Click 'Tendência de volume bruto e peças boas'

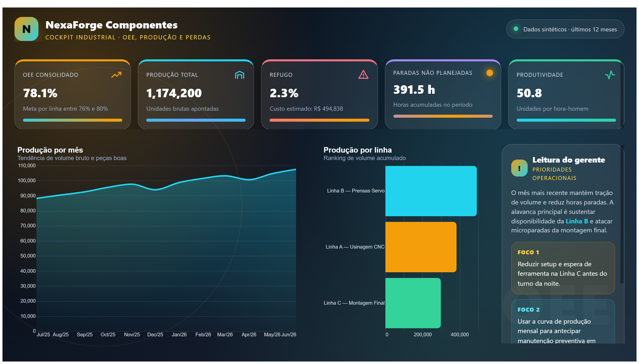tap(72, 158)
